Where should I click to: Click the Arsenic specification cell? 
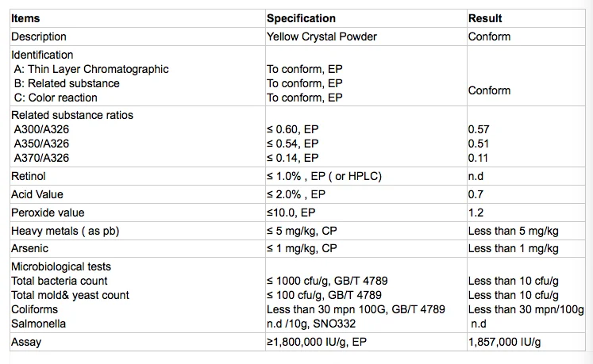tap(302, 248)
